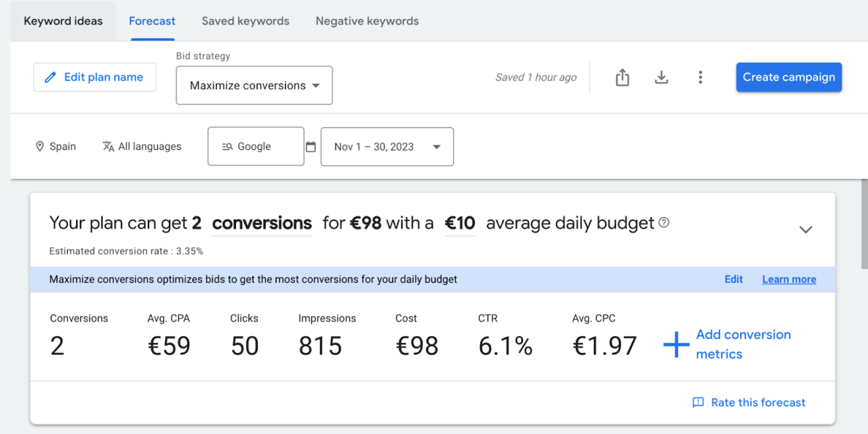Open the Google network dropdown
Screen dimensions: 868x434
pyautogui.click(x=256, y=146)
